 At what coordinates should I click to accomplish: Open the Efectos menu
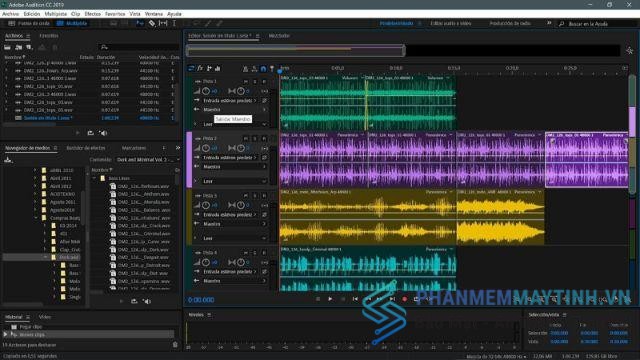point(92,14)
